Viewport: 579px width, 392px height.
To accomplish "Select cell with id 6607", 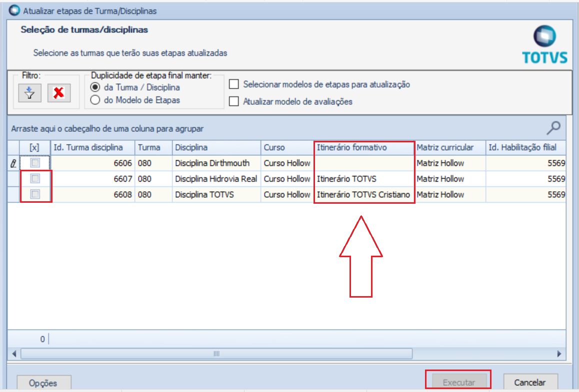I will click(x=92, y=179).
